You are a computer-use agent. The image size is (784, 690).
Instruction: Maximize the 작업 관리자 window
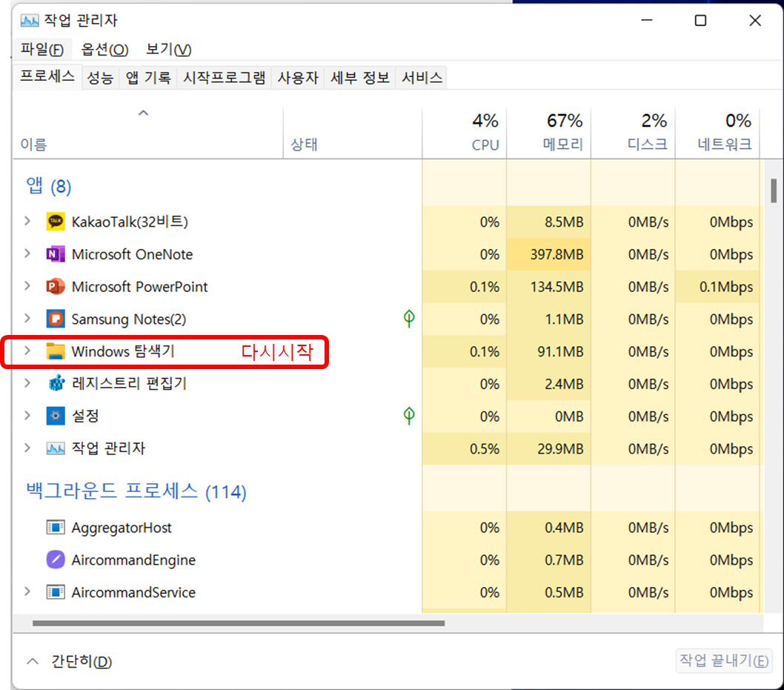click(x=700, y=21)
